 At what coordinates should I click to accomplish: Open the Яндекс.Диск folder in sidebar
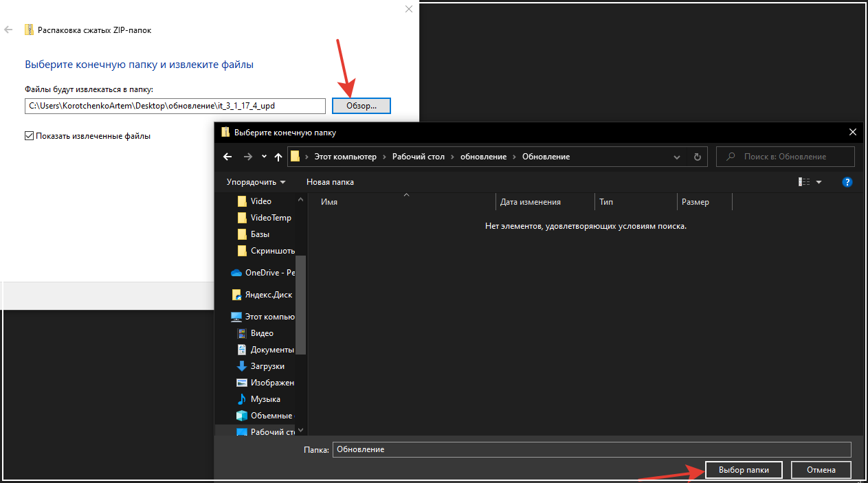pos(268,295)
